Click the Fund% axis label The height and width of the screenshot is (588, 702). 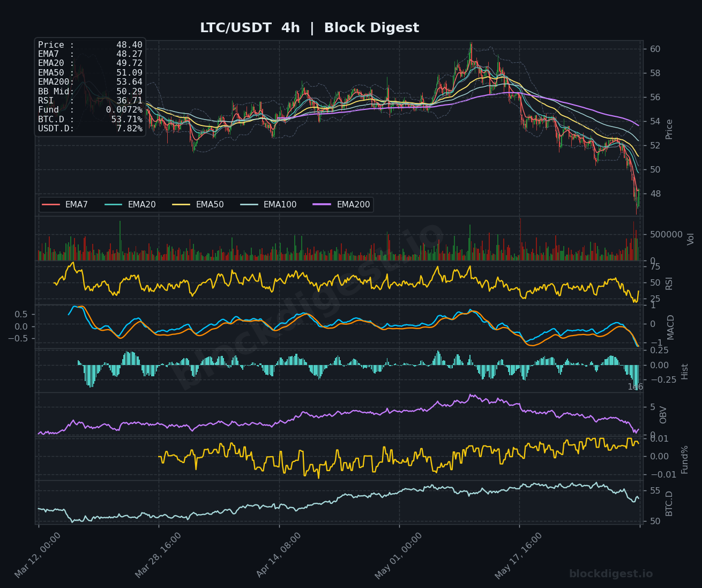pos(684,459)
